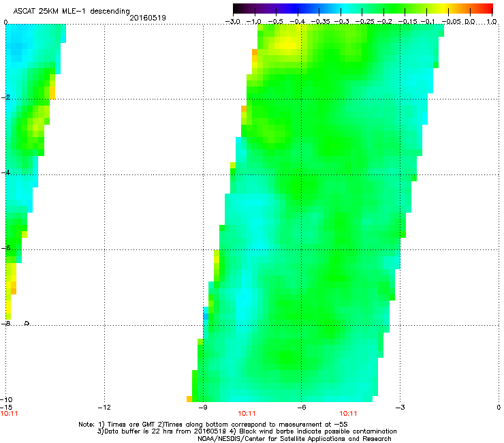Click the 1.0 color scale label
The image size is (504, 443).
(492, 22)
